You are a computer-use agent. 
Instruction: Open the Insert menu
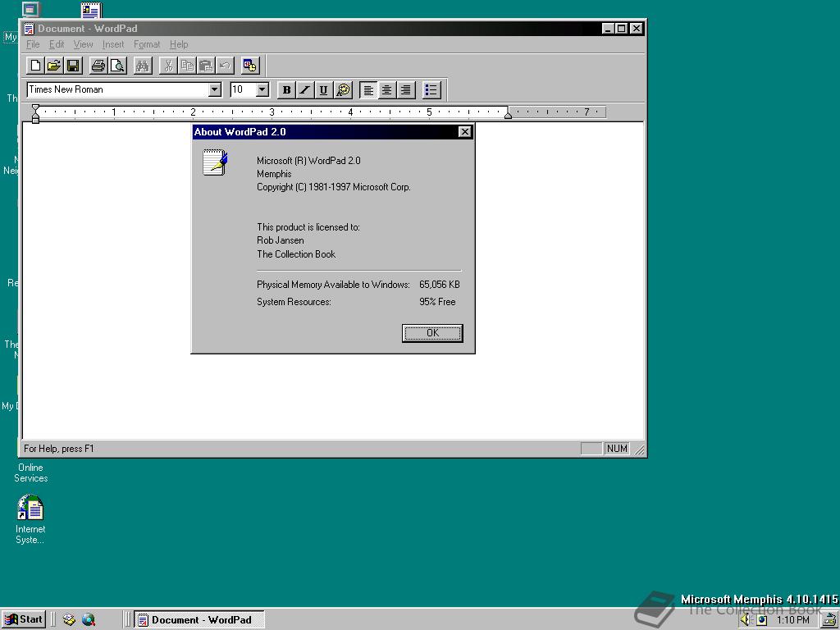113,44
